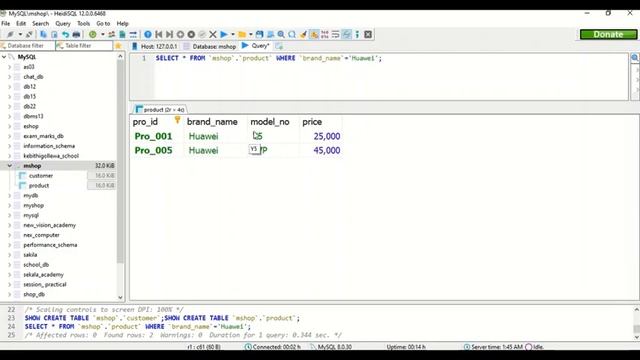This screenshot has height=360, width=640.
Task: Click the Table filter input field
Action: pos(84,46)
